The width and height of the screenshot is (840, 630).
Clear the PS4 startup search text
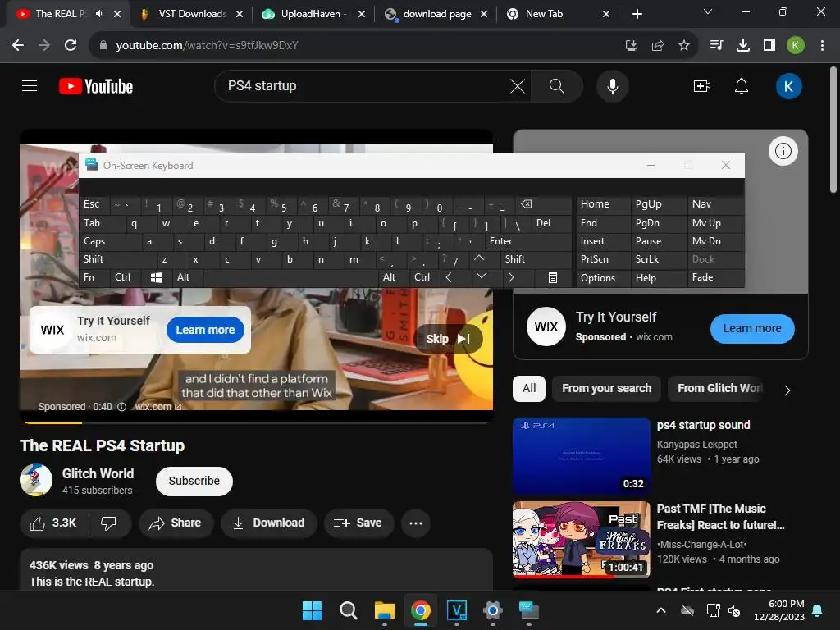[518, 85]
